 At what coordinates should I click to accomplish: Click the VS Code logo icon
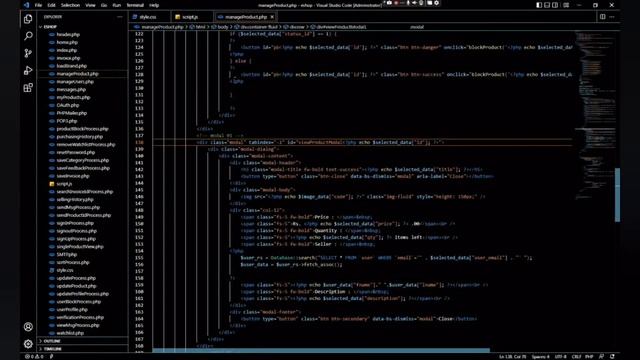click(x=27, y=5)
